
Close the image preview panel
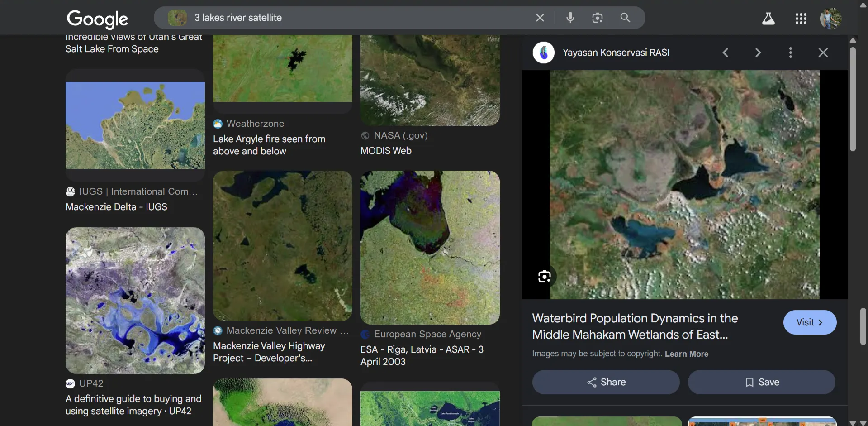823,53
